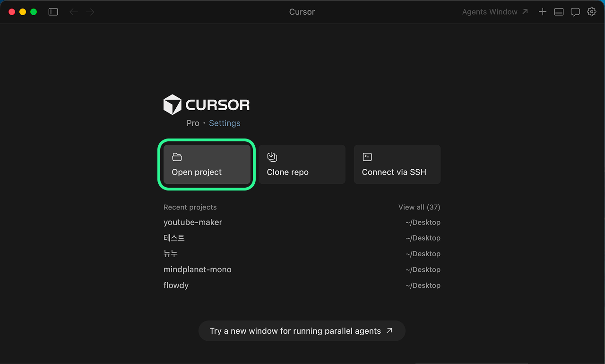Go back with the left arrow

point(73,12)
